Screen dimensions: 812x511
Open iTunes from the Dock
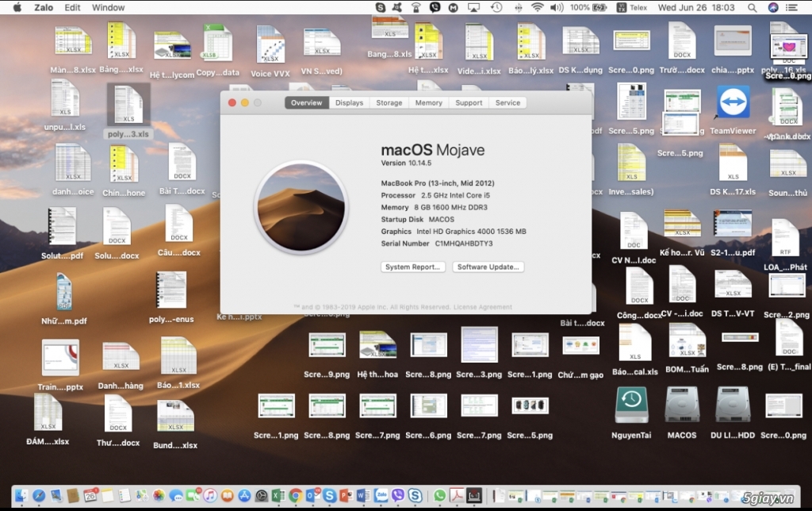click(x=209, y=495)
